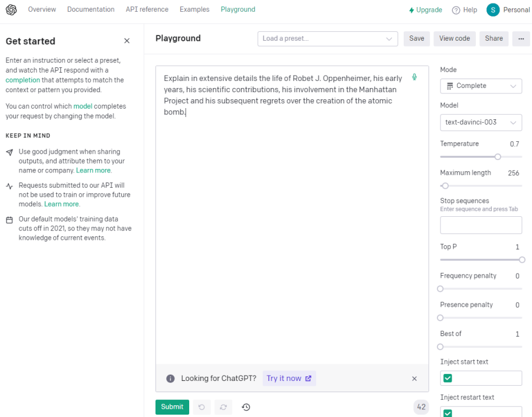Open the Model dropdown text-davinci-003

pos(481,122)
